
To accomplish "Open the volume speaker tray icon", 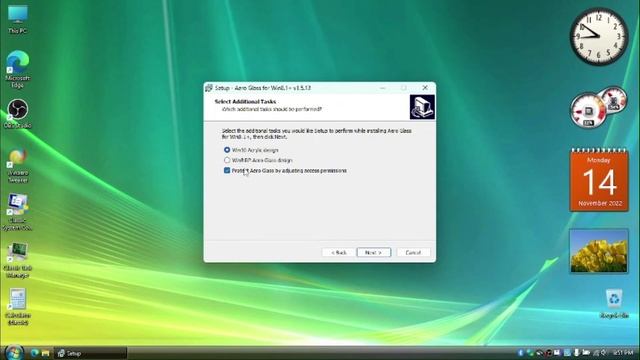I will pos(603,353).
